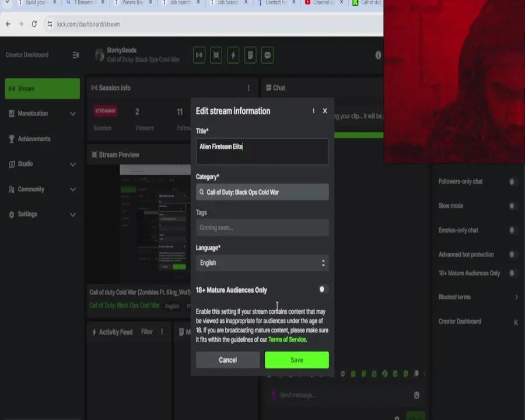Close the Channel browser tab
Image resolution: width=525 pixels, height=420 pixels.
(x=341, y=2)
